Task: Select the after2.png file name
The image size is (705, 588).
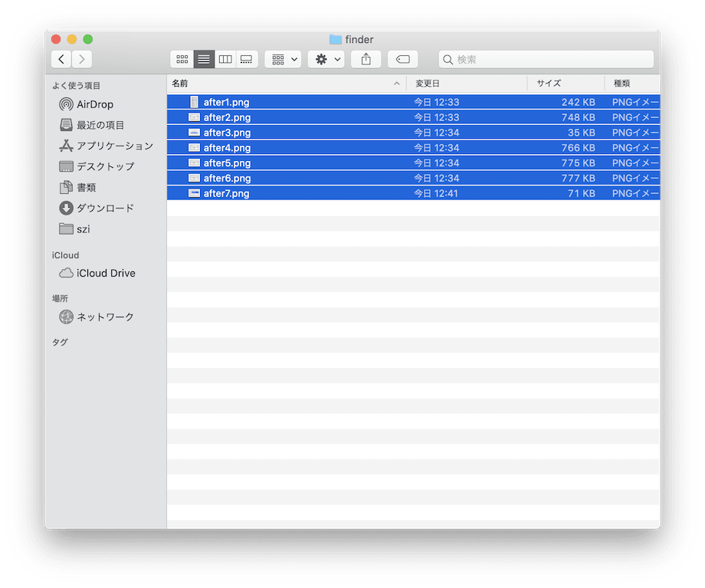Action: [x=227, y=117]
